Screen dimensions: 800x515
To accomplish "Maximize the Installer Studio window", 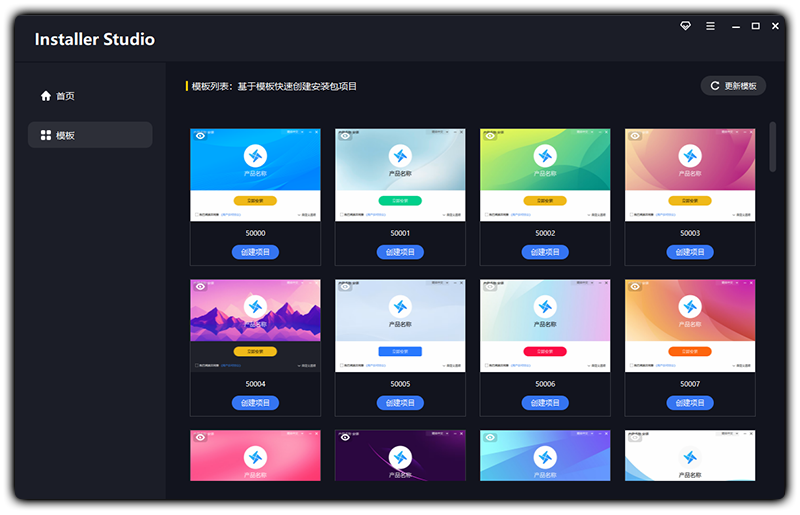I will click(755, 26).
